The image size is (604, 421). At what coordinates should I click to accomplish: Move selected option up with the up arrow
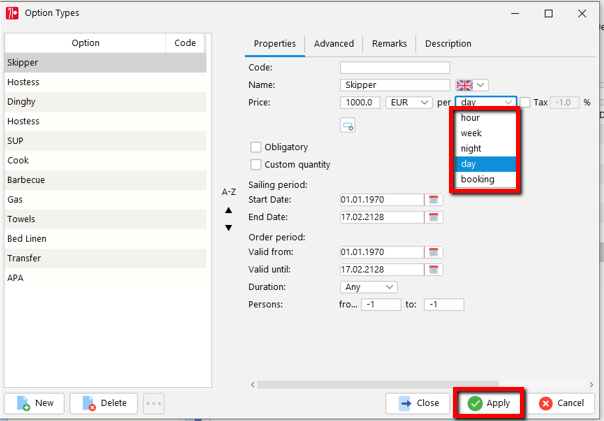pos(228,210)
